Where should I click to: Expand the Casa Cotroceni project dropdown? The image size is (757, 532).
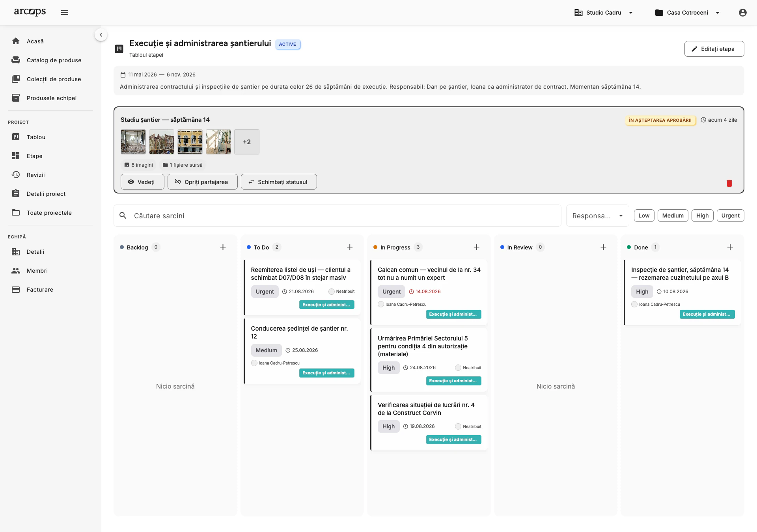pos(688,13)
